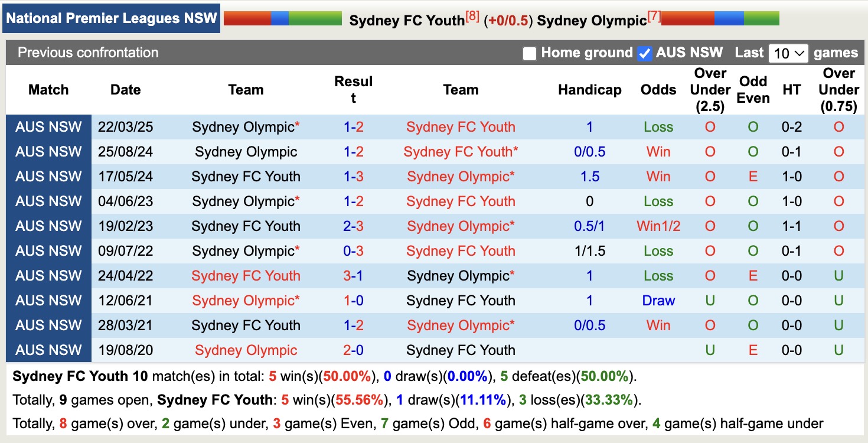Click the Draw odds in 12/06/21 row
The height and width of the screenshot is (443, 868).
658,301
